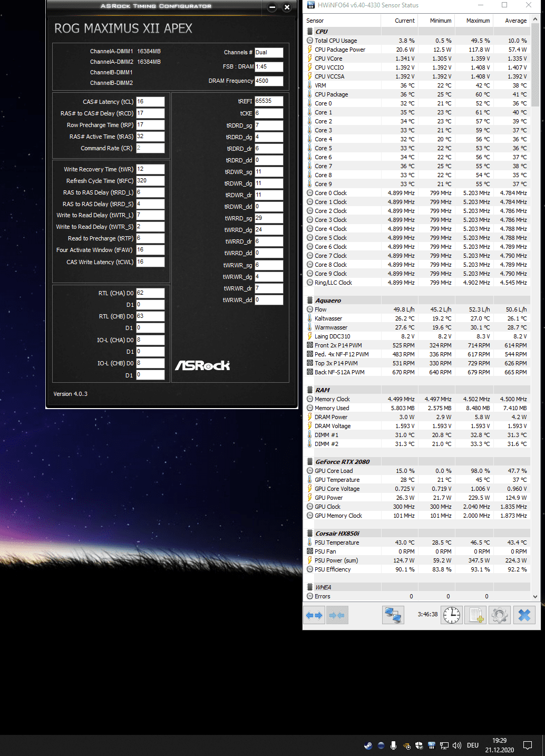Click the Channels # field showing Dual
The image size is (545, 756).
click(x=269, y=53)
